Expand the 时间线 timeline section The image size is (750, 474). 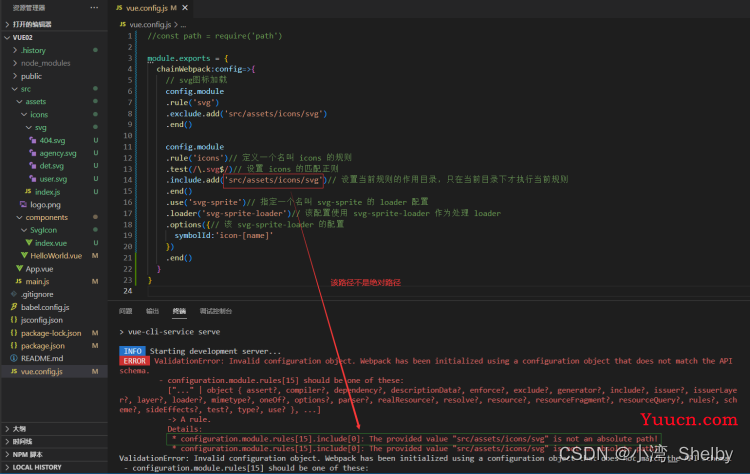7,441
